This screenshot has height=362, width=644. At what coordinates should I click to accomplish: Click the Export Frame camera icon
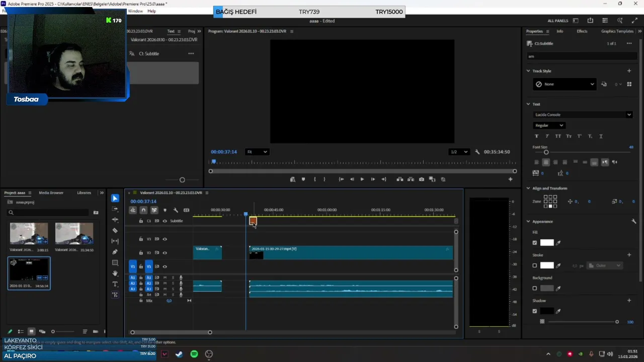click(x=422, y=179)
